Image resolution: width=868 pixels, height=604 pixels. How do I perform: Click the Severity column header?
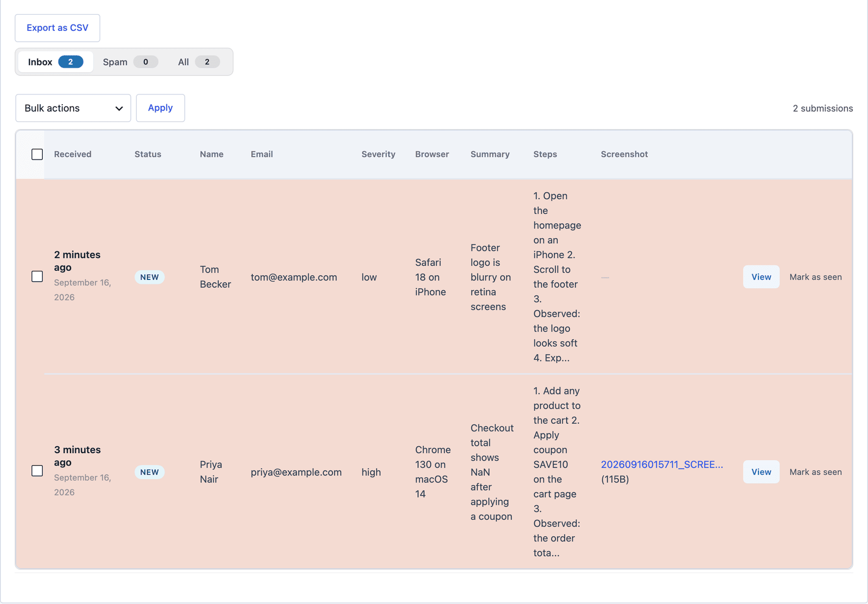(x=378, y=154)
